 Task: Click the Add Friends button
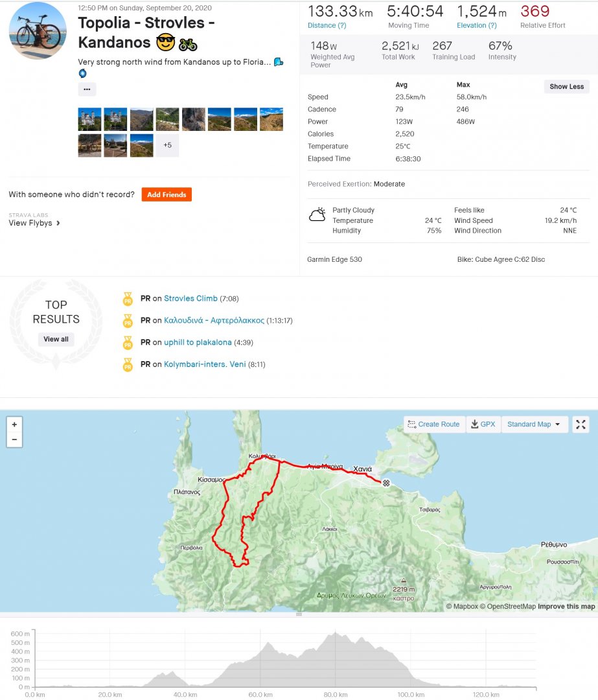[167, 194]
